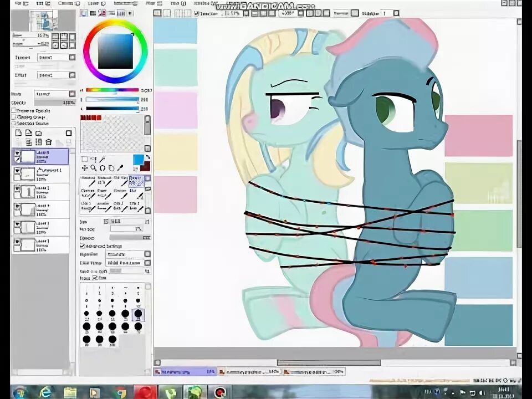Image resolution: width=532 pixels, height=399 pixels.
Task: Switch to the middle canvas document tab
Action: pos(249,372)
